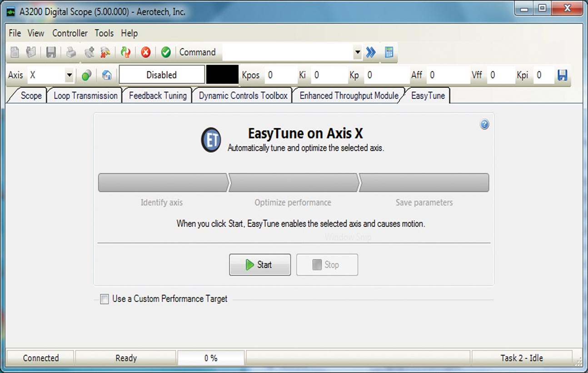Click the gear with plus icon
Viewport: 588px width, 373px height.
(90, 53)
